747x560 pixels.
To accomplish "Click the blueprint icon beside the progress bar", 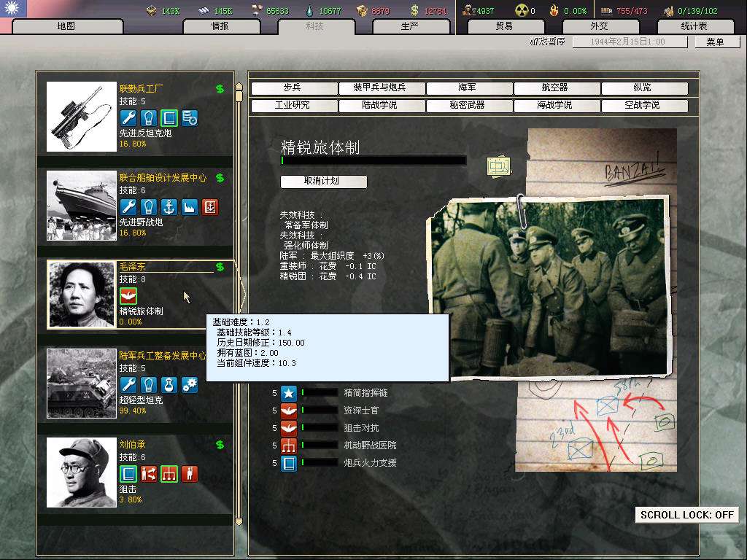I will (498, 166).
